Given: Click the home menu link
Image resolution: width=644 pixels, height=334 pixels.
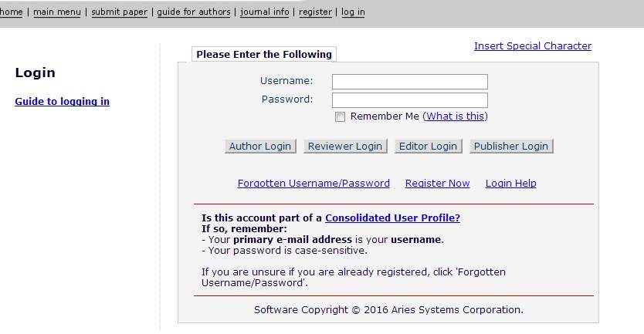Looking at the screenshot, I should [x=11, y=12].
